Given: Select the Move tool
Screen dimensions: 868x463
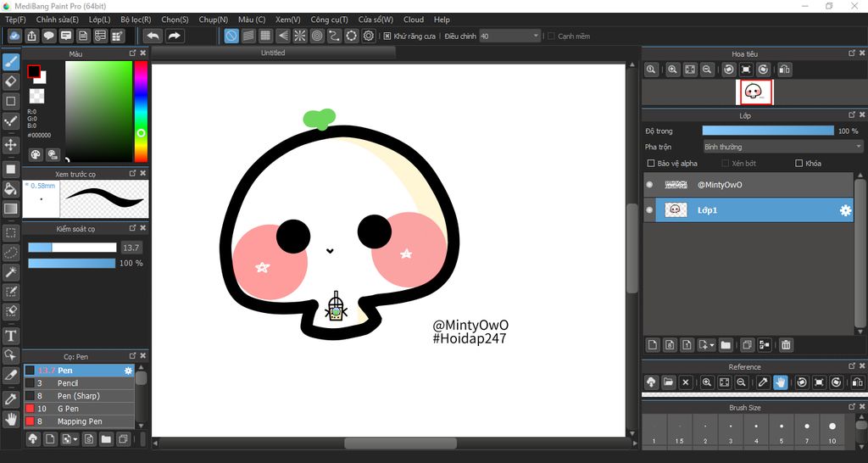Looking at the screenshot, I should click(11, 145).
